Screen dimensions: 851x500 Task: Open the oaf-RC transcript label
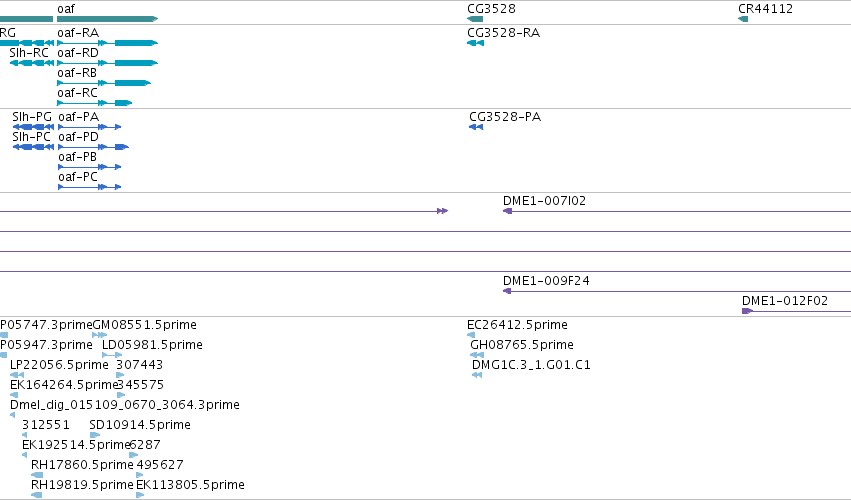click(x=78, y=93)
